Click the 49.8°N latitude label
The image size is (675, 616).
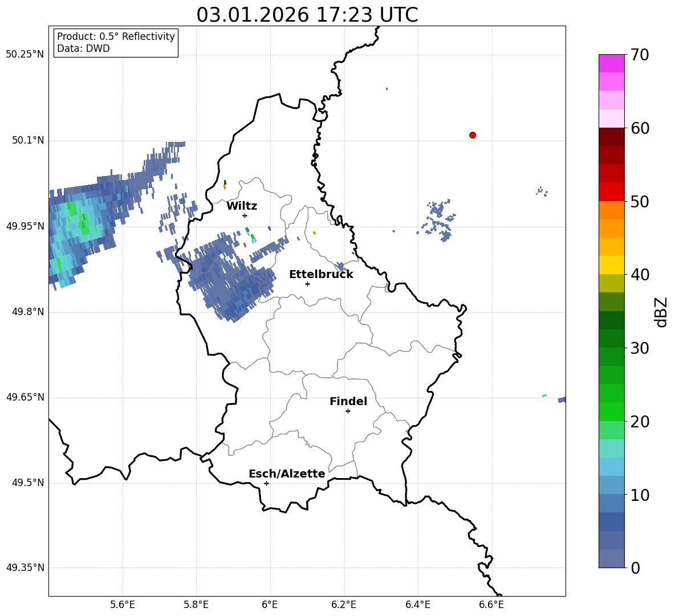tap(28, 312)
